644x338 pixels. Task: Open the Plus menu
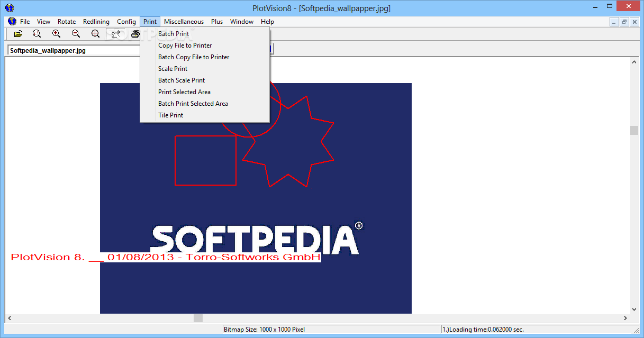point(217,22)
